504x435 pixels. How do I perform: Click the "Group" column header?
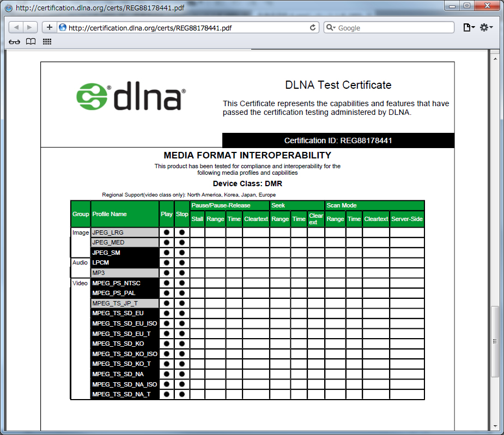(x=81, y=214)
